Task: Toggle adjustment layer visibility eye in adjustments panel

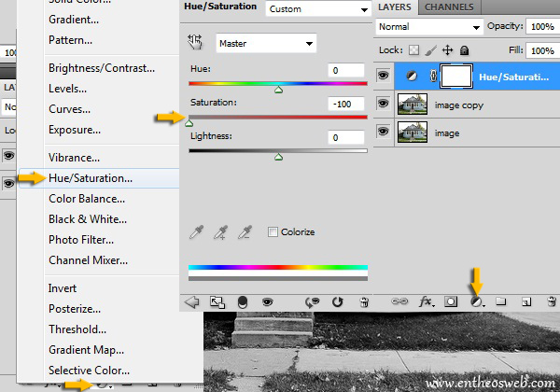Action: (267, 302)
